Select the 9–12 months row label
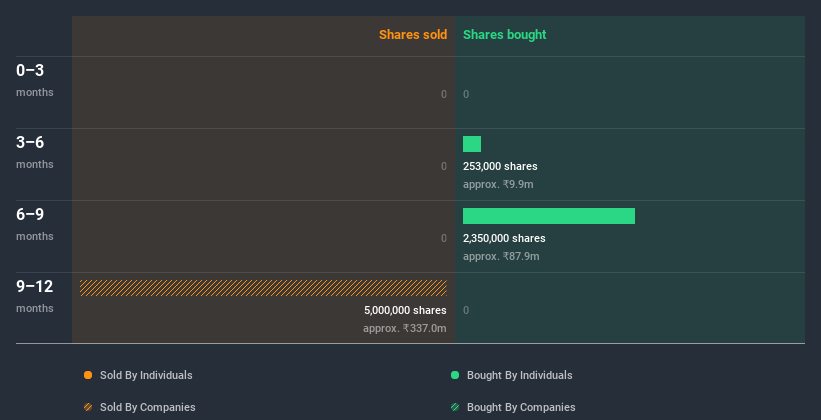The image size is (821, 420). [x=35, y=296]
